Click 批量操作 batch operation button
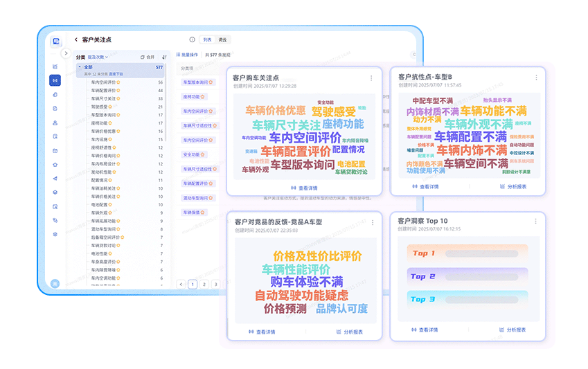 [187, 54]
